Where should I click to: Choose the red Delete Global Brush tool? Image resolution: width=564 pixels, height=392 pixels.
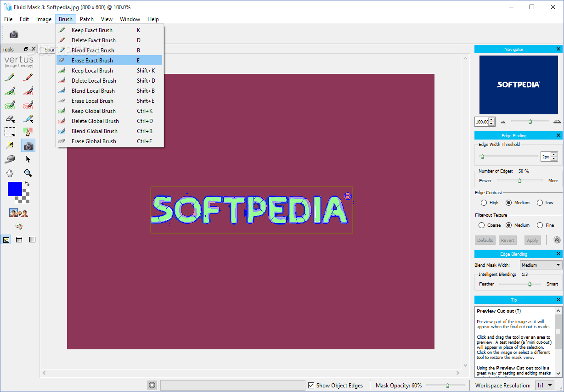pos(28,105)
